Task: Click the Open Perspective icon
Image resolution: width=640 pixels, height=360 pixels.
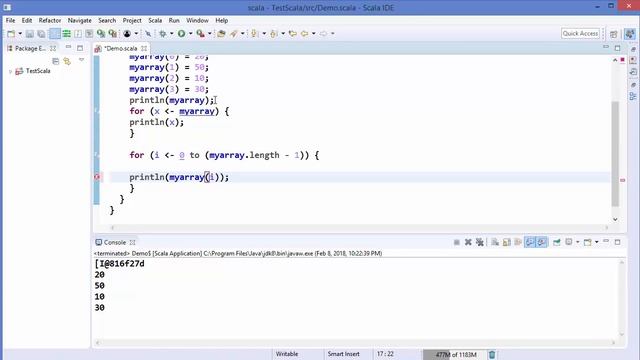Action: [x=614, y=34]
